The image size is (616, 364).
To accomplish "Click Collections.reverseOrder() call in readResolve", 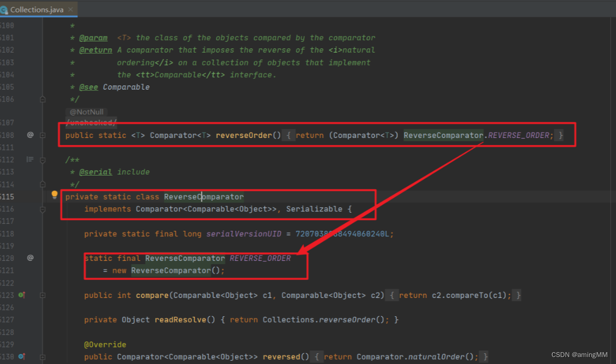I will [323, 320].
